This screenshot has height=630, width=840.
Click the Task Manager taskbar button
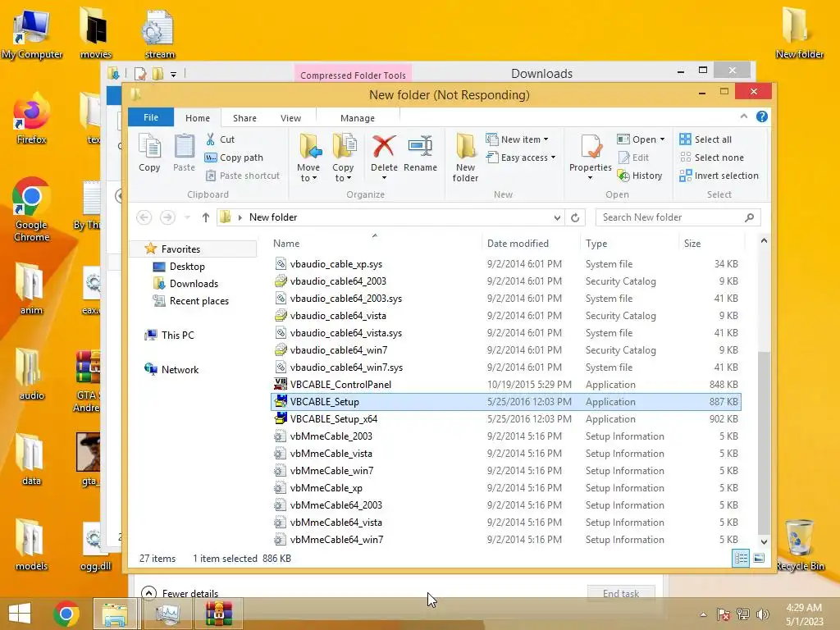[x=167, y=614]
